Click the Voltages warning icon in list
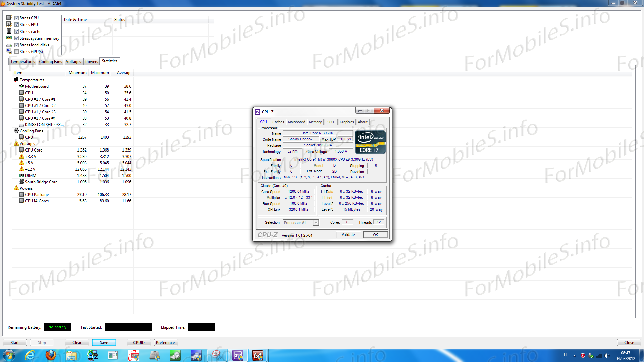 coord(16,144)
